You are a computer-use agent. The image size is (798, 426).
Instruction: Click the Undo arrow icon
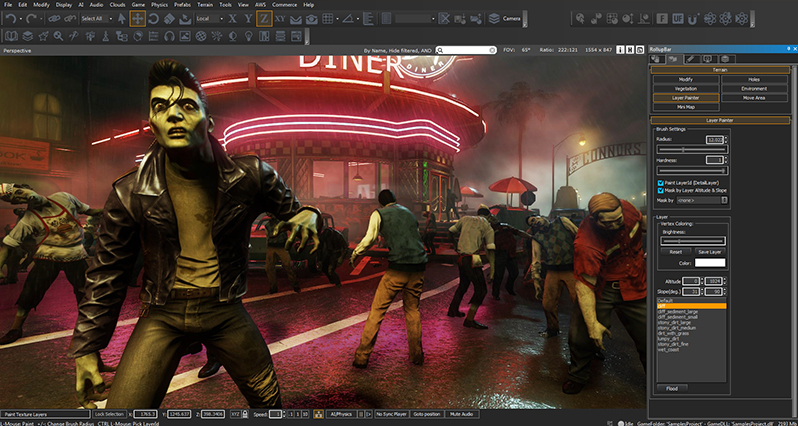[9, 19]
